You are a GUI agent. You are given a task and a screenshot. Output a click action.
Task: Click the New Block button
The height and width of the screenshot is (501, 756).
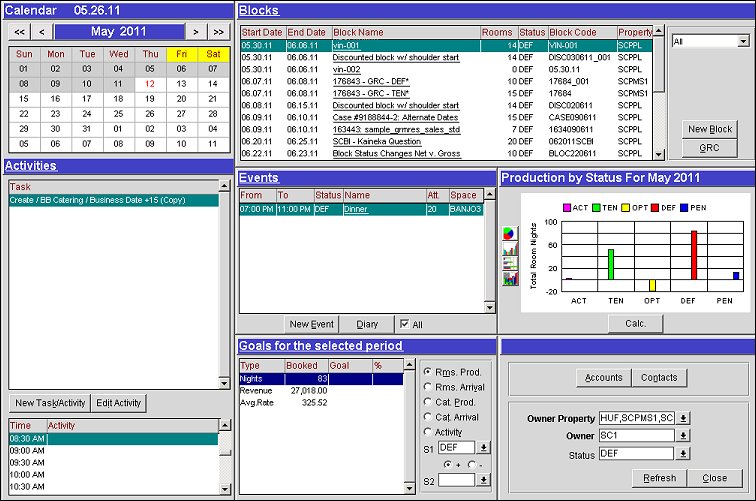pos(710,129)
